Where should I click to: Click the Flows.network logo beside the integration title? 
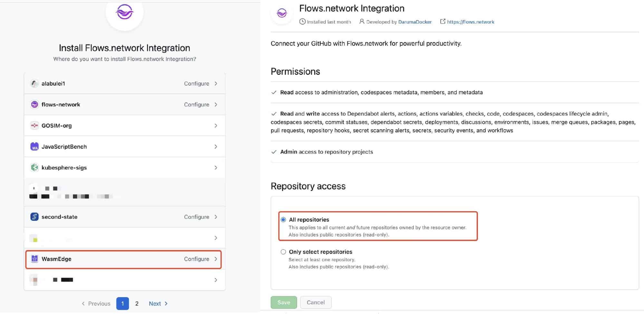point(282,13)
